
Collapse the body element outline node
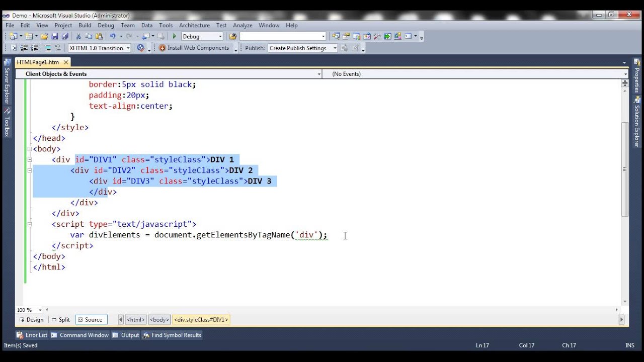coord(29,149)
